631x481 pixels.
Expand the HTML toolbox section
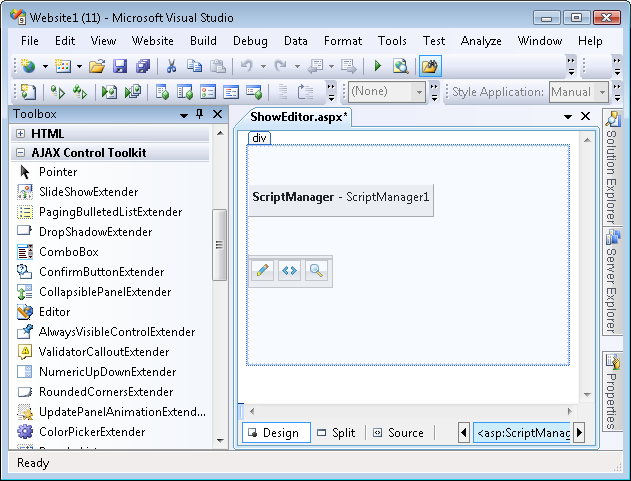coord(20,133)
